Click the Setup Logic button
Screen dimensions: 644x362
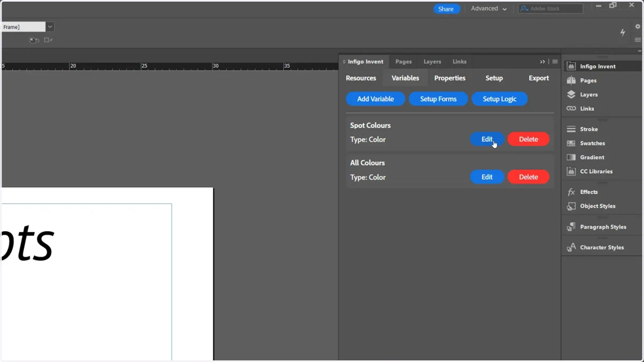(500, 99)
